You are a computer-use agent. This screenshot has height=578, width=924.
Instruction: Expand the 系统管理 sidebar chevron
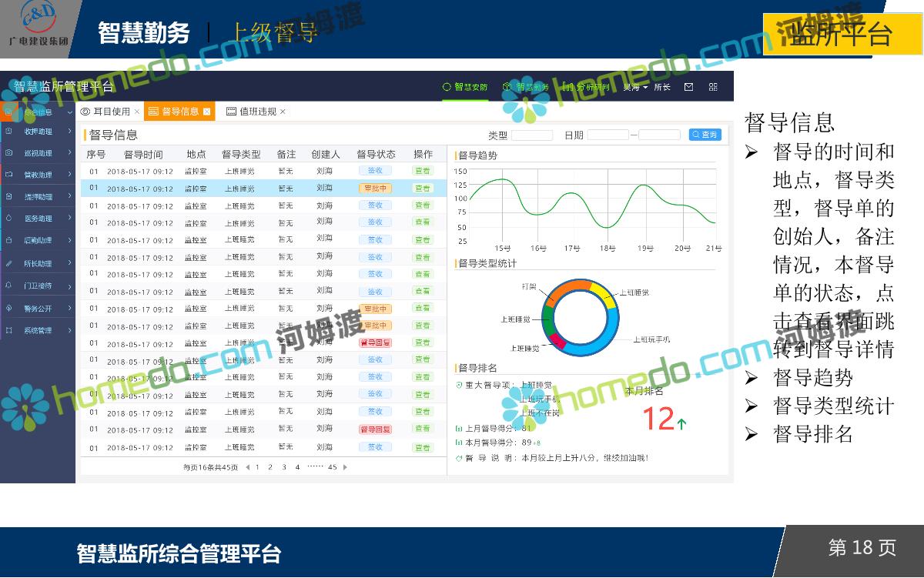[x=69, y=330]
